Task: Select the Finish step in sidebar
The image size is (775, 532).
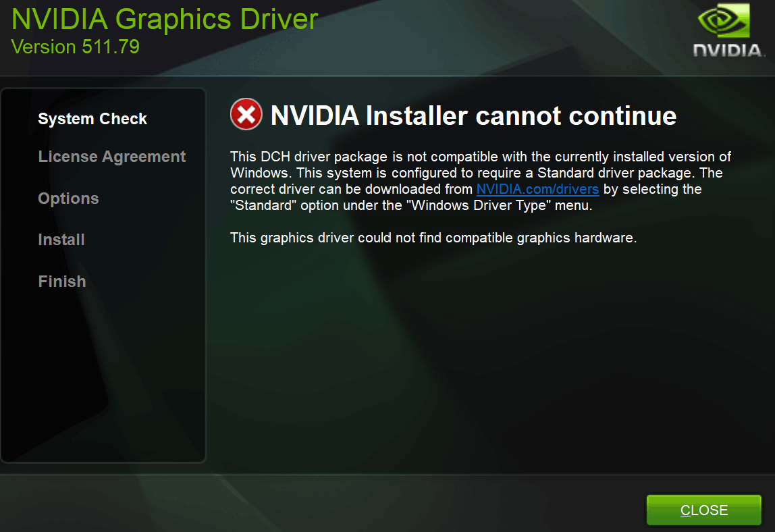Action: tap(62, 282)
